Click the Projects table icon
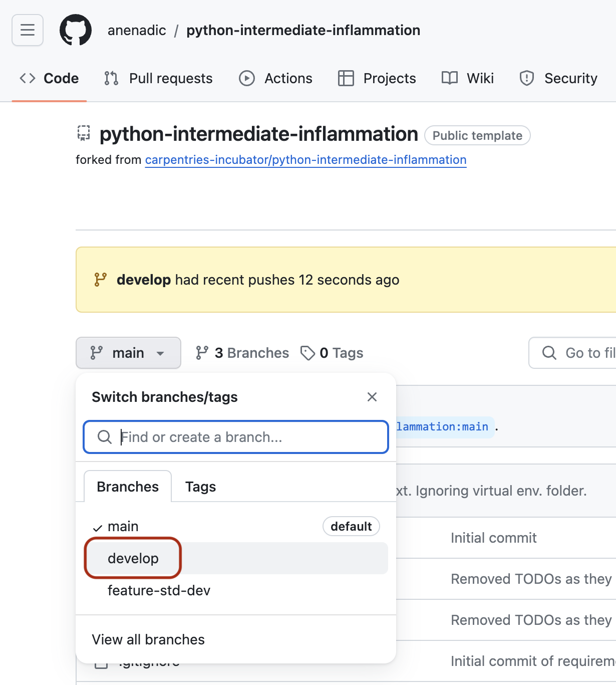 click(346, 78)
